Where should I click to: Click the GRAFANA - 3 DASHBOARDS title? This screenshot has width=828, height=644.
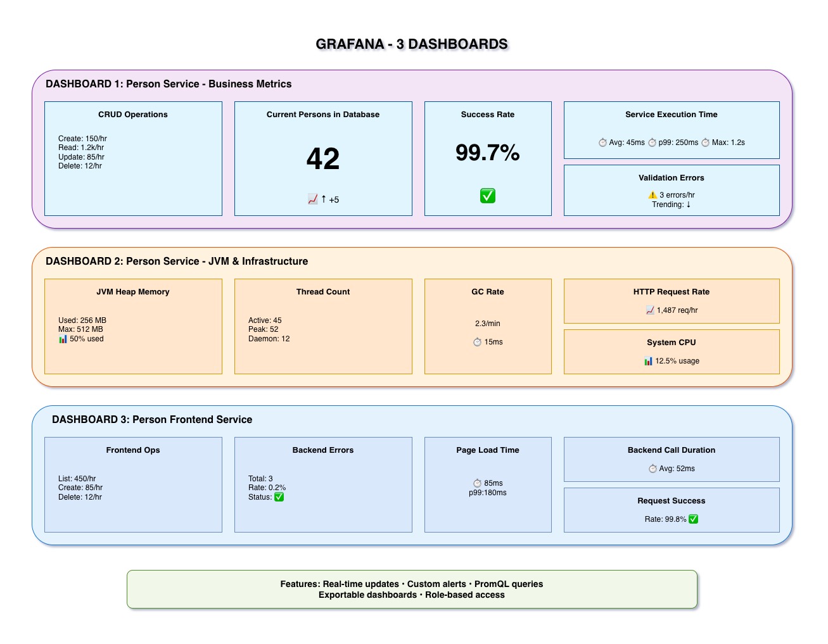(412, 44)
